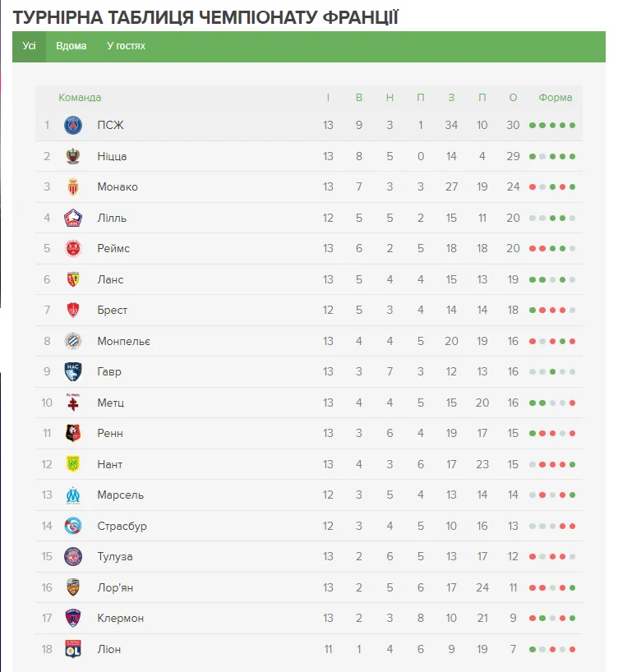Click the Marseille club crest icon

click(x=74, y=495)
